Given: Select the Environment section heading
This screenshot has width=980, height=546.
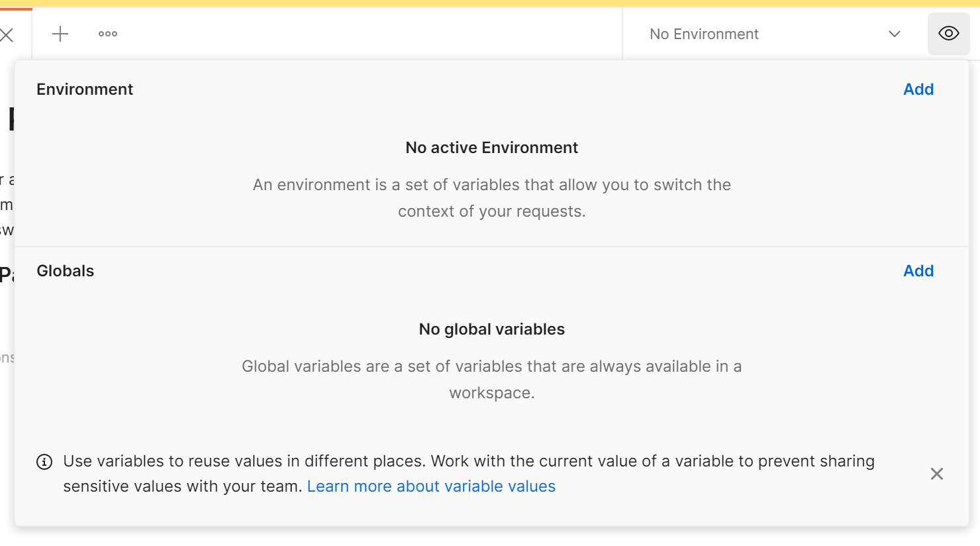Looking at the screenshot, I should click(85, 89).
